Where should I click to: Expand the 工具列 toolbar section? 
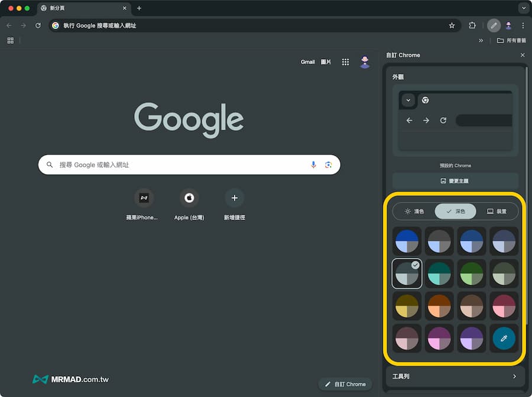pos(455,376)
